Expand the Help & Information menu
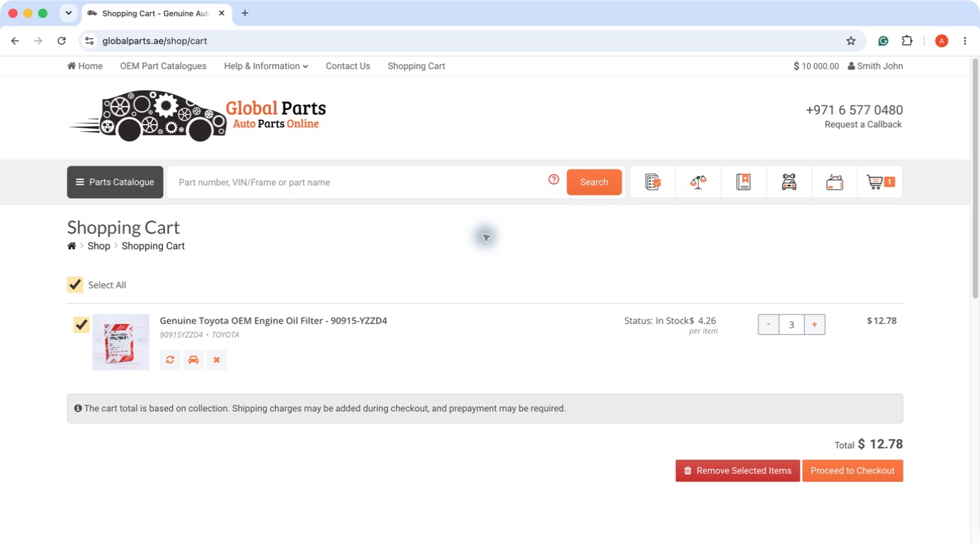The width and height of the screenshot is (980, 544). (266, 66)
